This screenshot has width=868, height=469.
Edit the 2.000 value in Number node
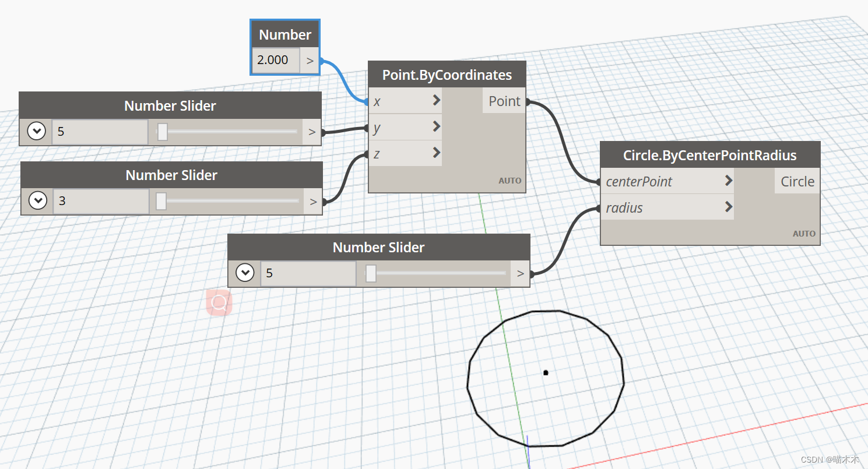(276, 60)
